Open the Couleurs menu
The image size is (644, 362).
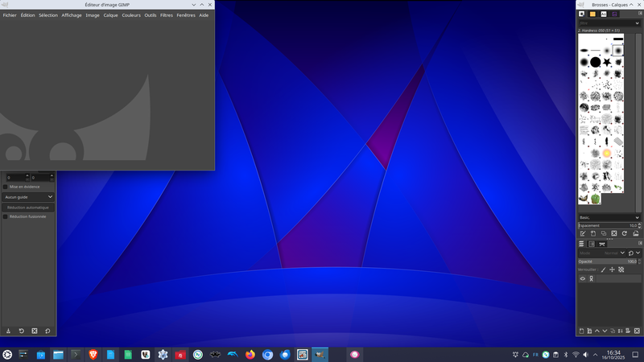[131, 15]
